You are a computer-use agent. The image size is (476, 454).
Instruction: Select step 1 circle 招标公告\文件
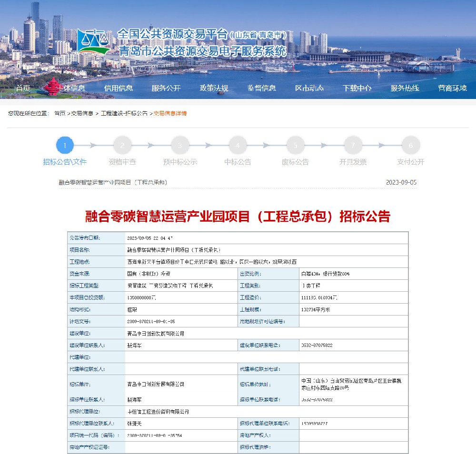pos(65,145)
